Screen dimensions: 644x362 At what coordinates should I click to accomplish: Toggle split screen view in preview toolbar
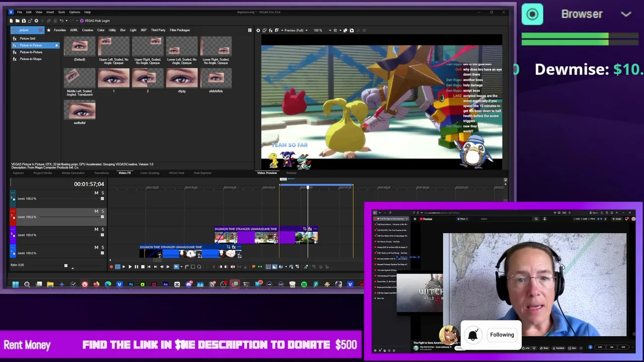point(277,30)
